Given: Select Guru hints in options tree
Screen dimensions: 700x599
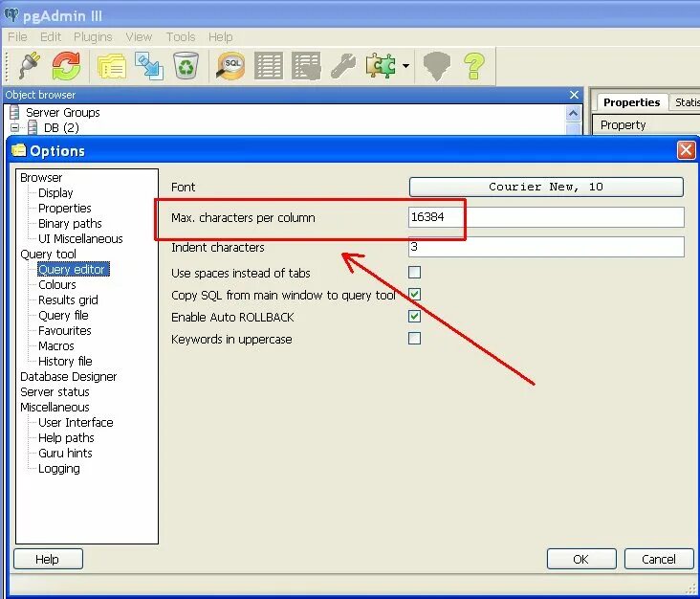Looking at the screenshot, I should 65,453.
